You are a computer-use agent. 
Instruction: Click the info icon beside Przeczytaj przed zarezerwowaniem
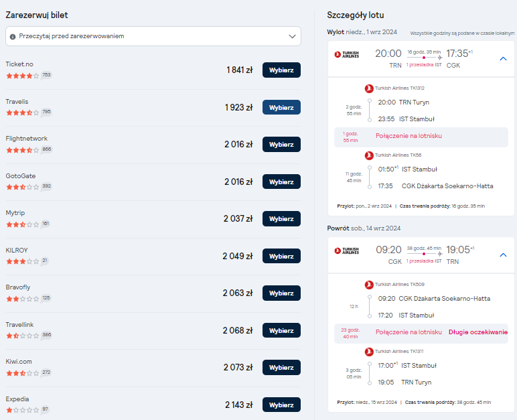click(x=13, y=37)
